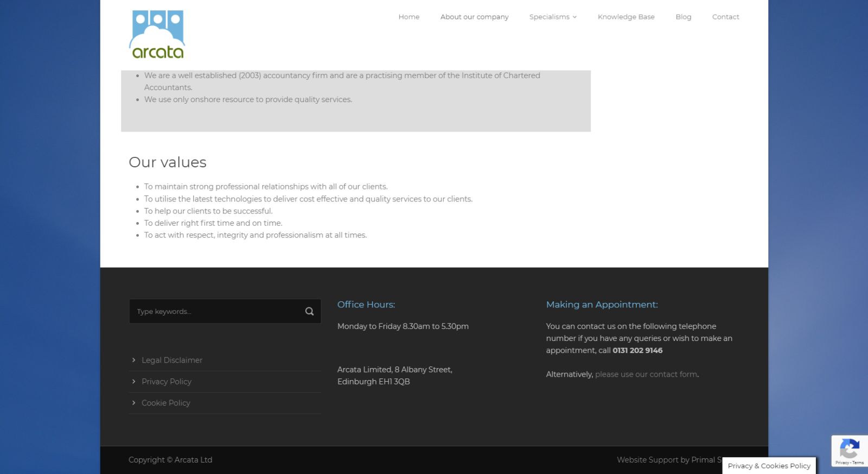The height and width of the screenshot is (474, 868).
Task: Click 'Monday to Friday 8.30am to 5.30pm' text
Action: 403,326
